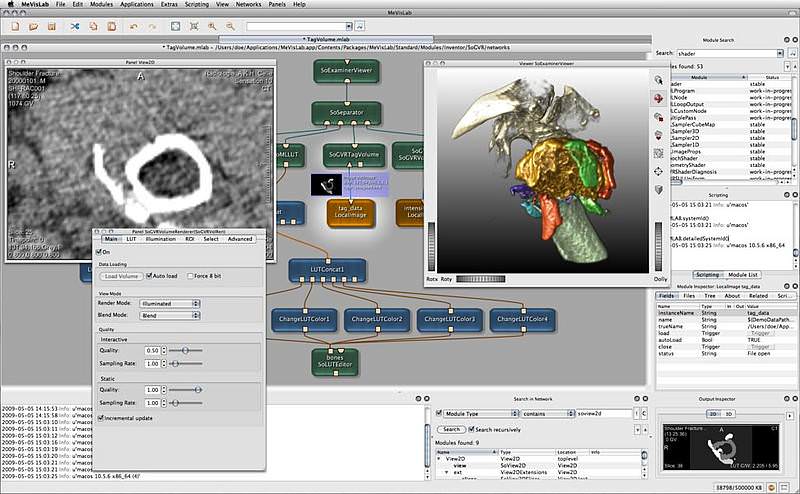Collapse the ext tree row in search results

446,472
